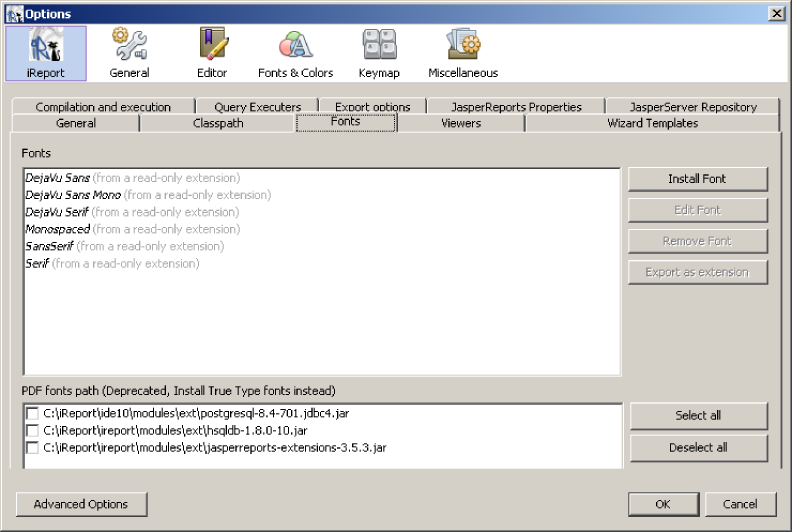Screen dimensions: 792x532
Task: Close the Options dialog with X
Action: (777, 14)
